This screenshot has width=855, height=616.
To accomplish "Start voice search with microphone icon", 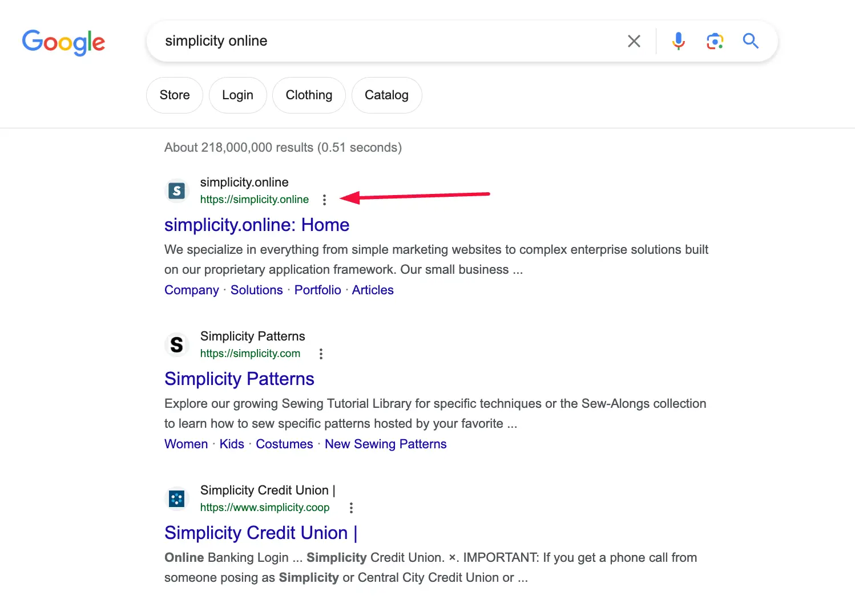I will [678, 41].
